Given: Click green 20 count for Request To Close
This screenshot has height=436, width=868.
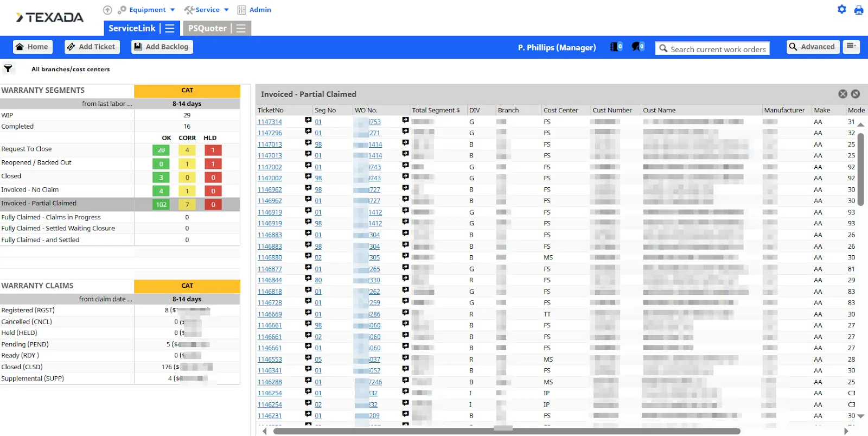Looking at the screenshot, I should (x=161, y=150).
